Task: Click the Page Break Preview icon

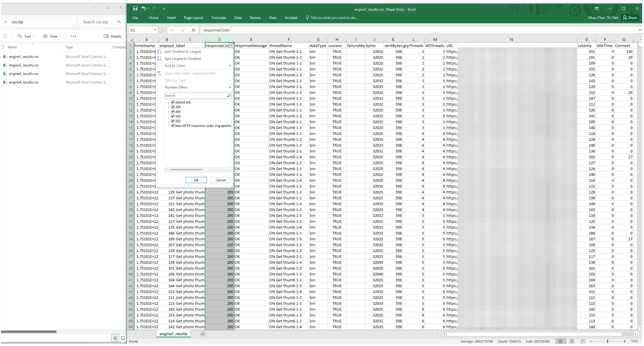Action: (x=583, y=341)
